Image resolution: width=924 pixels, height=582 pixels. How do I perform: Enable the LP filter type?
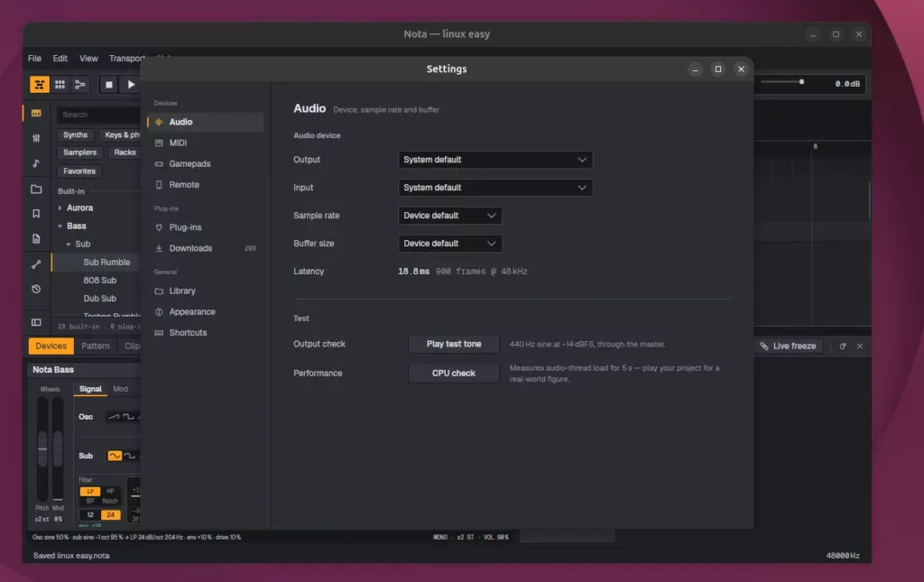point(90,491)
